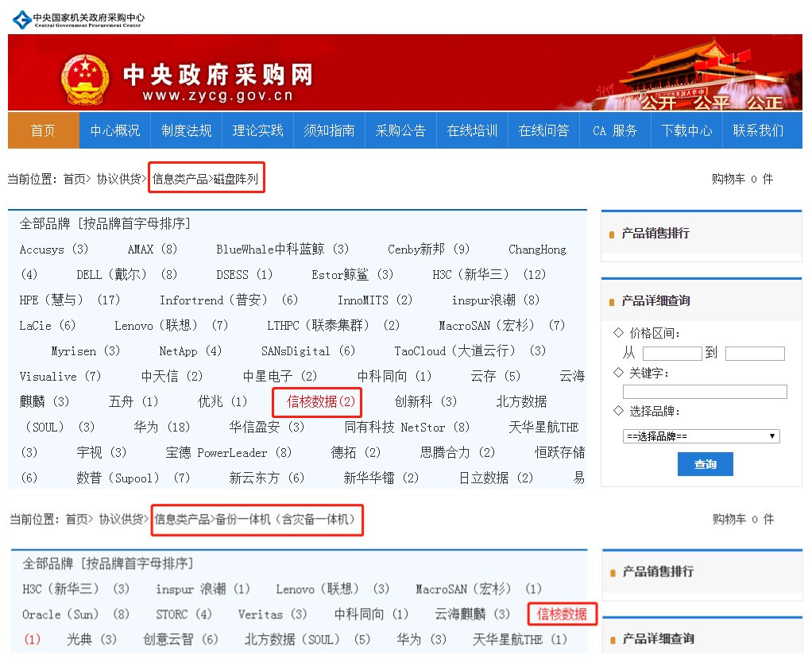Screen dimensions: 812x662
Task: Go to the 中心概况 menu item
Action: pyautogui.click(x=115, y=130)
